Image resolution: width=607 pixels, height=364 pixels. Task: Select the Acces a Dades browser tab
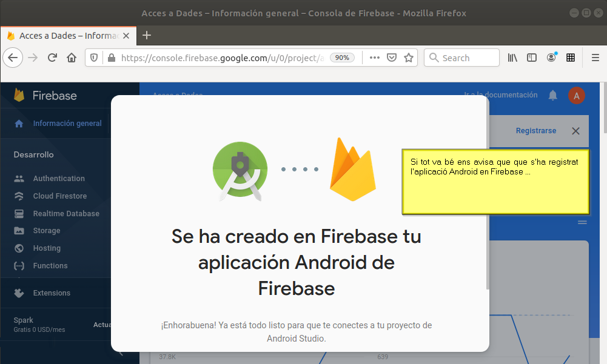(x=69, y=36)
